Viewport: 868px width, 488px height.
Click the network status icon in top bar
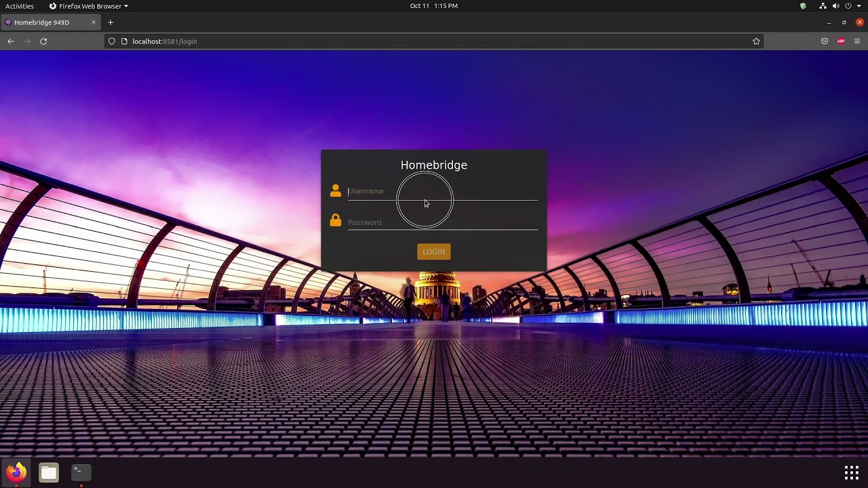(x=823, y=6)
